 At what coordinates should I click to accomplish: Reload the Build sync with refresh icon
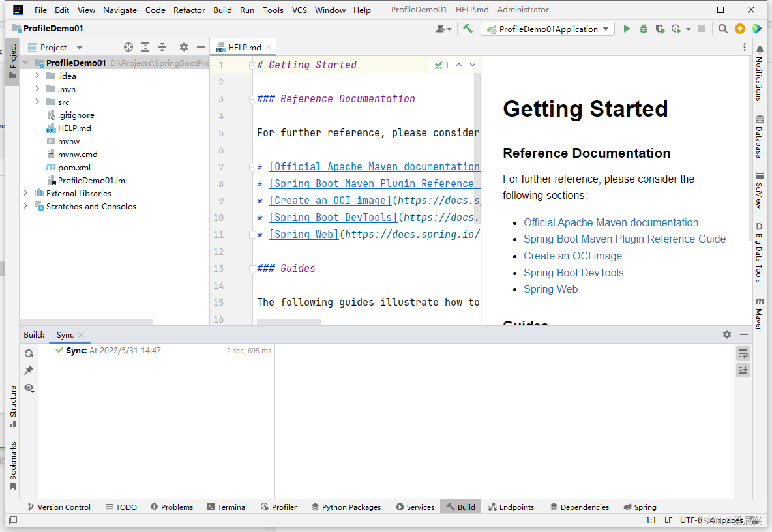tap(29, 353)
